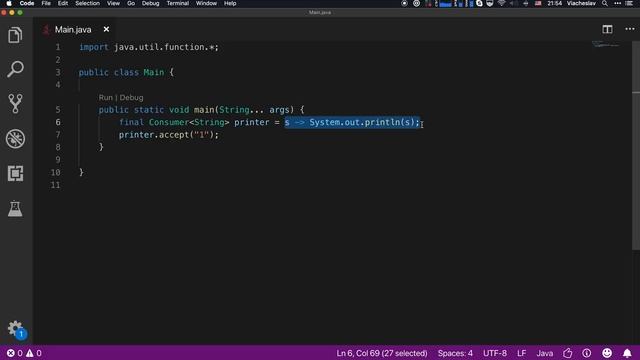Click line number 6 in the gutter

click(x=58, y=122)
